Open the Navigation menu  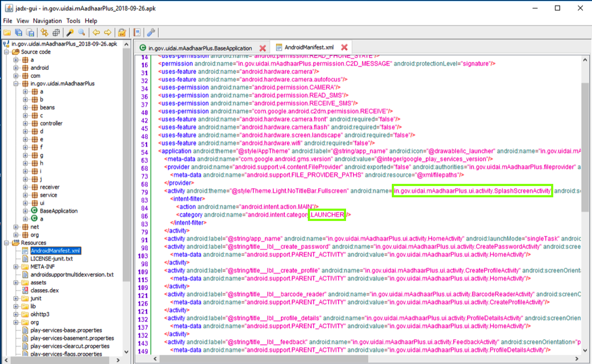click(47, 21)
